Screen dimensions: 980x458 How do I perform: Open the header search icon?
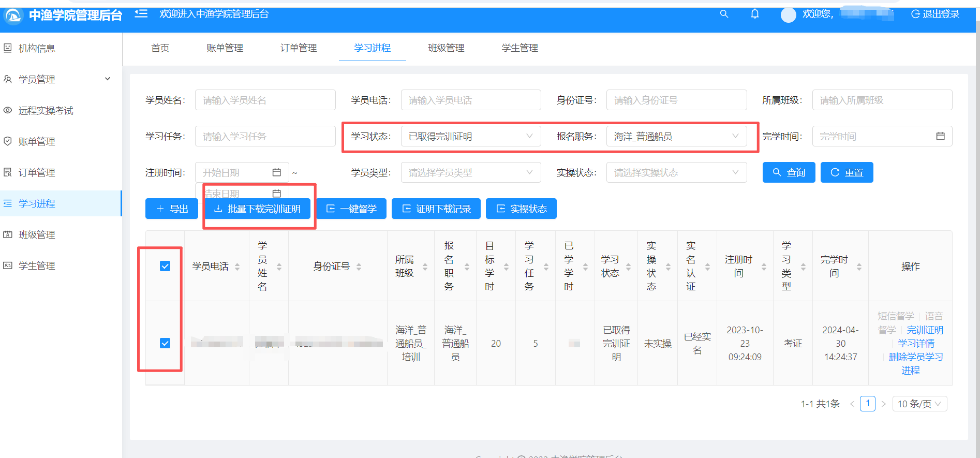(724, 14)
